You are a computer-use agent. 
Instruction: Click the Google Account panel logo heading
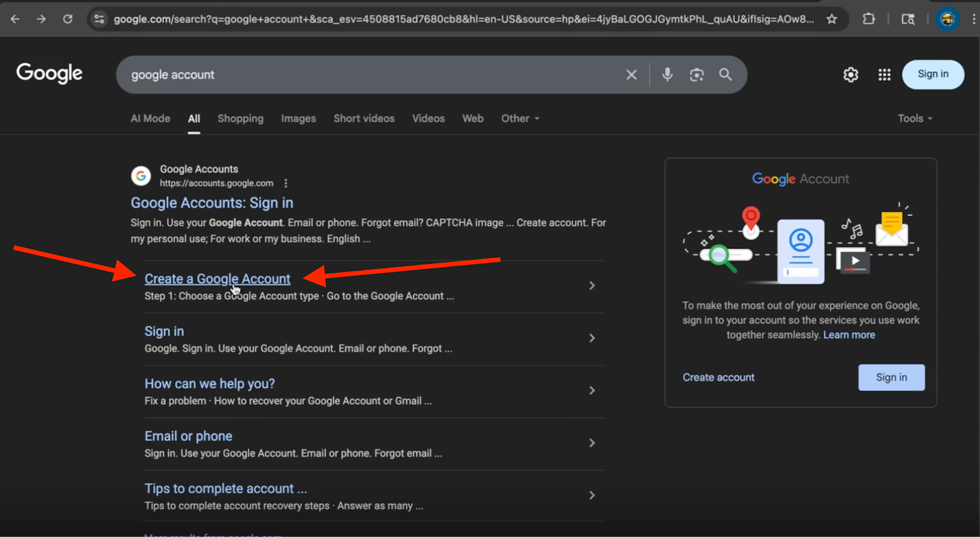801,179
